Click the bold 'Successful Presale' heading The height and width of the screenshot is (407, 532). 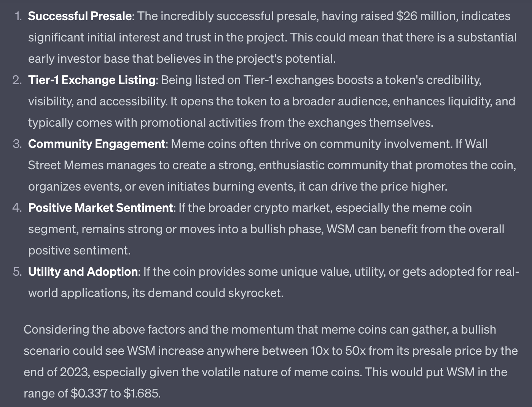80,16
